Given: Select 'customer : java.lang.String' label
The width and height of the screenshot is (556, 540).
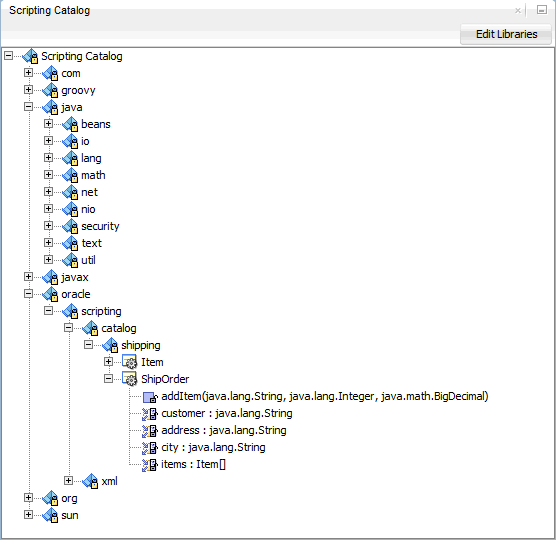Looking at the screenshot, I should click(227, 413).
